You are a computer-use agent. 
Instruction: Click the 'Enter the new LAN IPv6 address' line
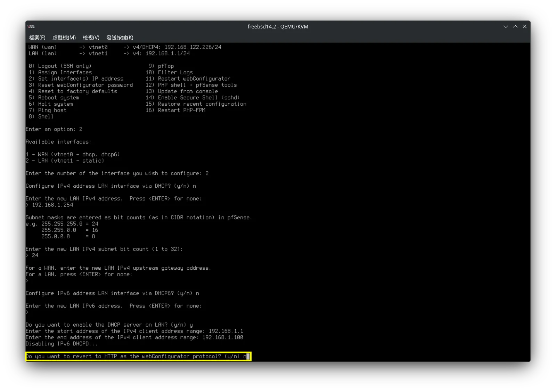[x=114, y=306]
